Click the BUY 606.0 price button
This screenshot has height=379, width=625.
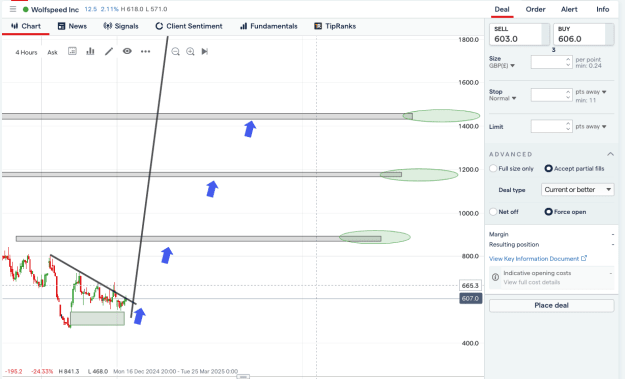(x=584, y=34)
